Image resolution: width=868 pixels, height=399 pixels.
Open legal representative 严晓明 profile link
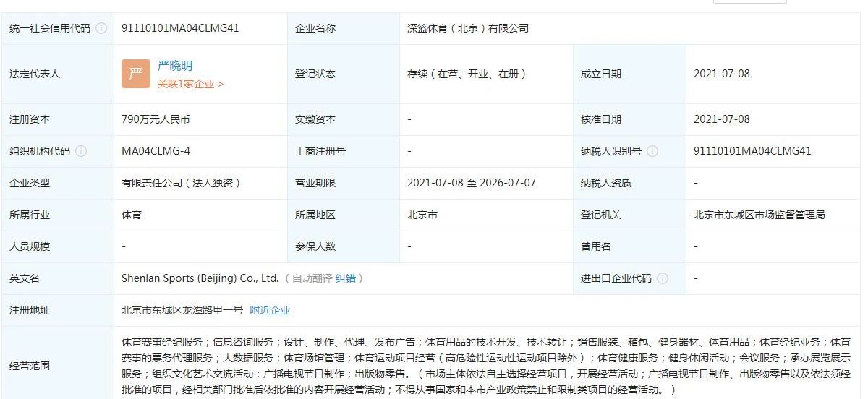pyautogui.click(x=175, y=66)
